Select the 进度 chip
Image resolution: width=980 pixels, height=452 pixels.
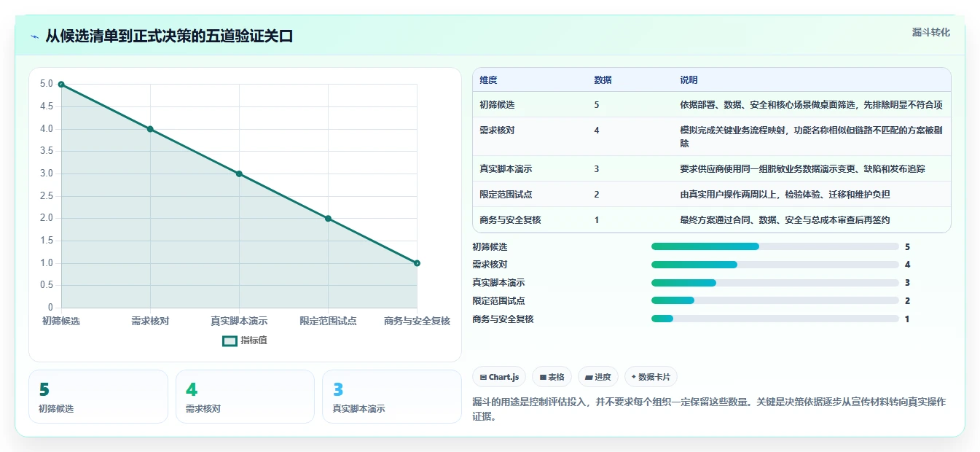point(597,377)
